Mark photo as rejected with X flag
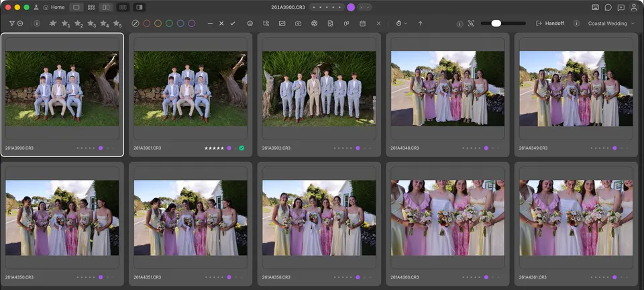 [x=221, y=23]
